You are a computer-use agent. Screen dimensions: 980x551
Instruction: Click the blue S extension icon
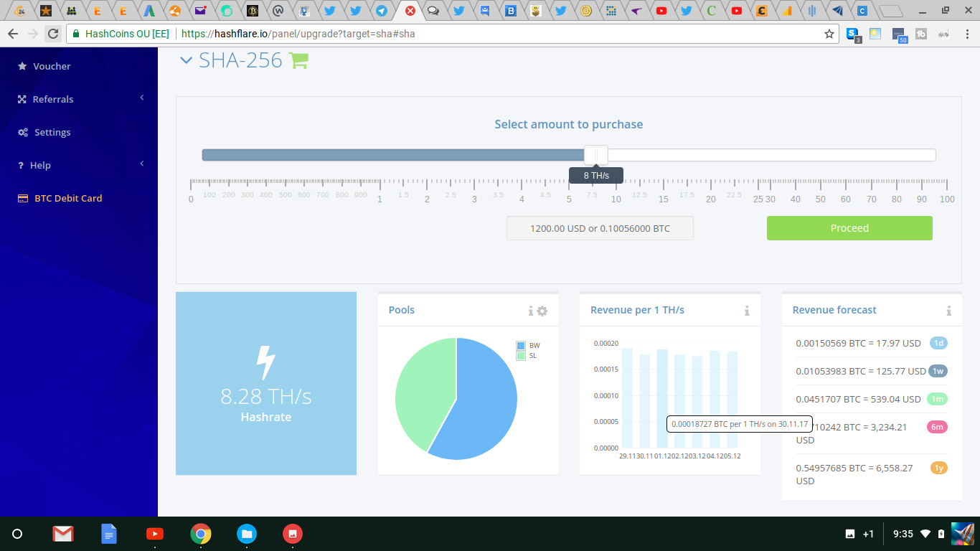852,34
